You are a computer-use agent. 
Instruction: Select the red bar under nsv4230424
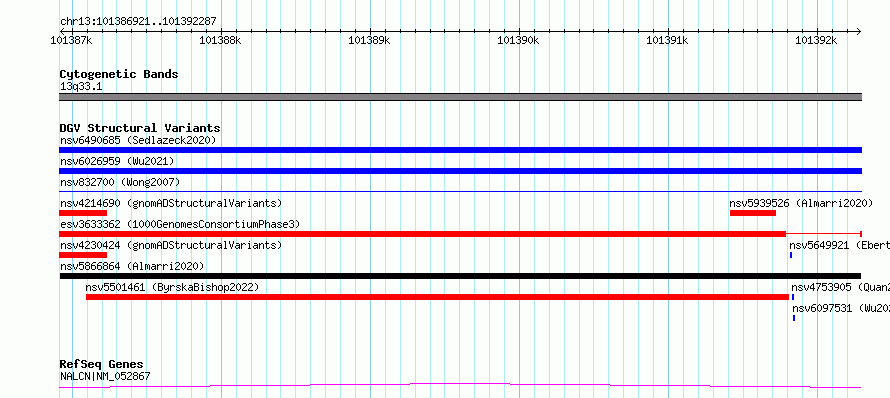coord(83,255)
